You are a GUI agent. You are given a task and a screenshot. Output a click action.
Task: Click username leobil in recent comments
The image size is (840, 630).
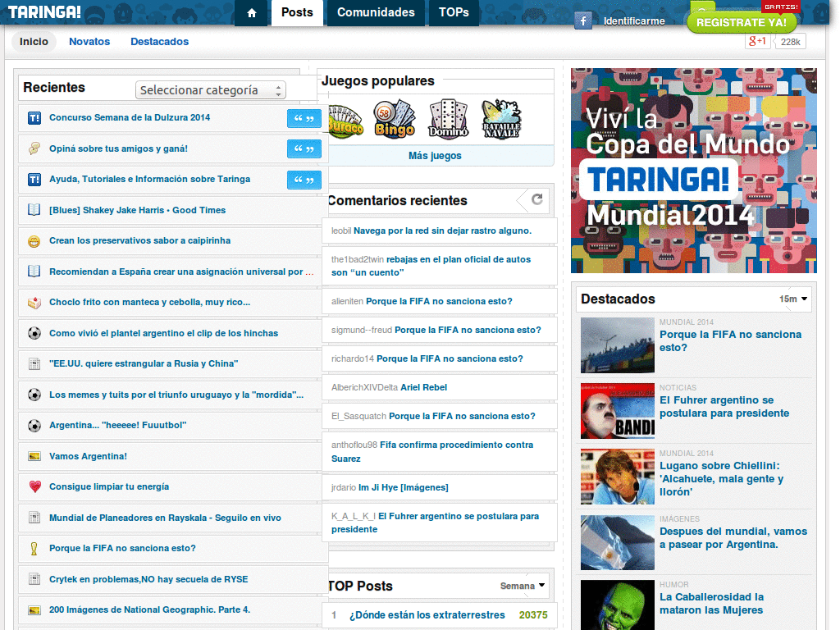pos(341,231)
